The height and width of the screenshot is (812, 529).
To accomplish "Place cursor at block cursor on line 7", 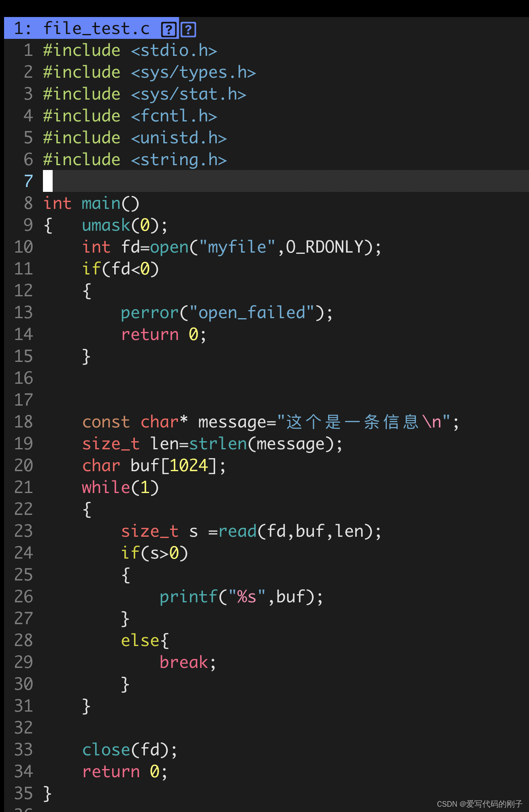I will pyautogui.click(x=48, y=181).
